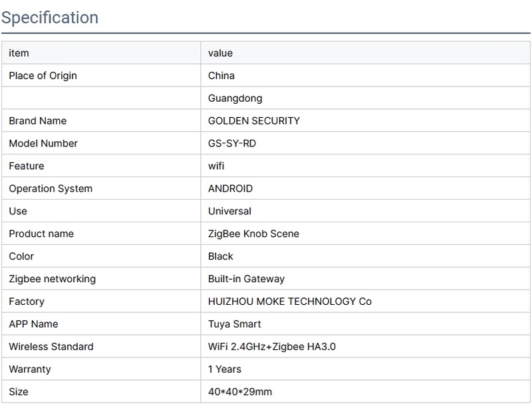This screenshot has width=532, height=410.
Task: Select the ANDROID operation system value
Action: [230, 189]
